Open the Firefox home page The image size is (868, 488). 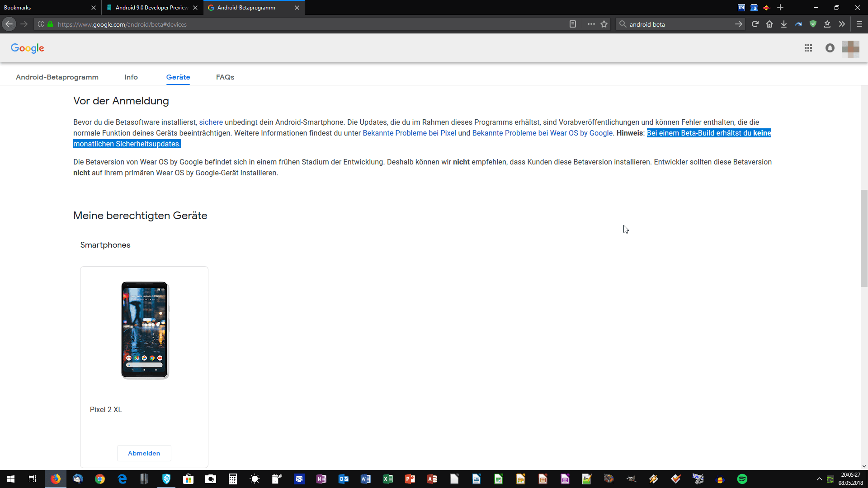(769, 24)
